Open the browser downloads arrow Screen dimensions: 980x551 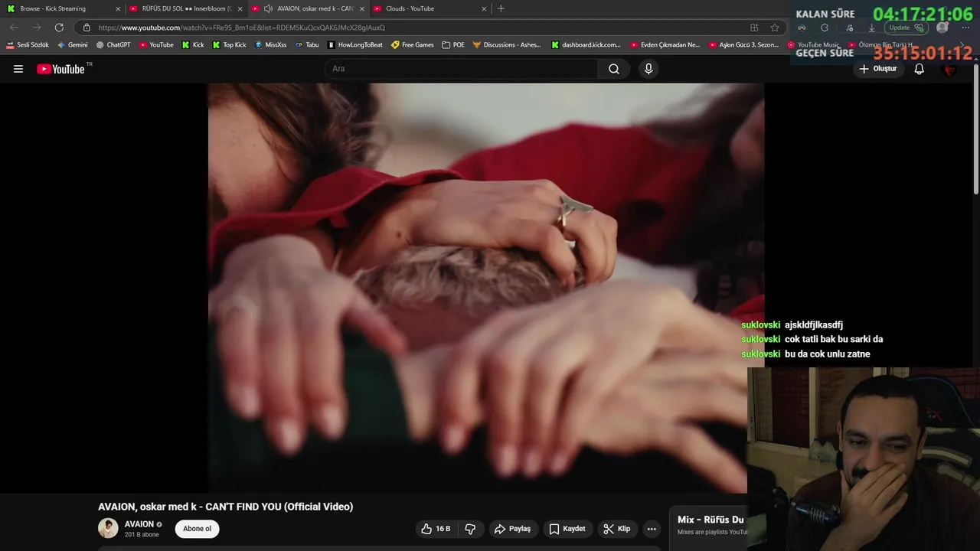click(871, 28)
